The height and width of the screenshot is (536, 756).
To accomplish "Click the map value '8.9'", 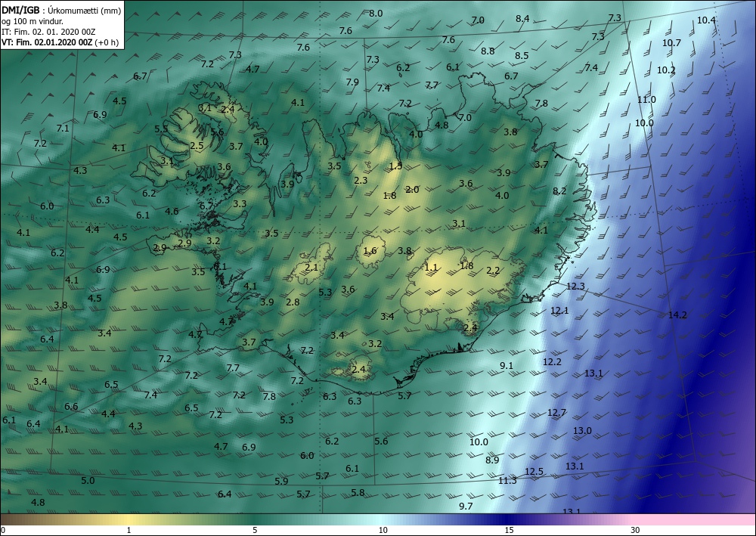I will coord(492,460).
